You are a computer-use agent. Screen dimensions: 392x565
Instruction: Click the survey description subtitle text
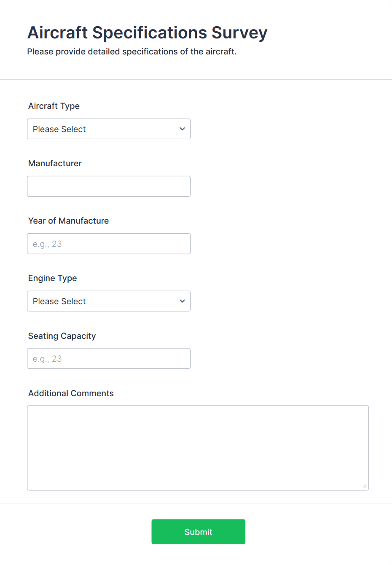coord(132,51)
